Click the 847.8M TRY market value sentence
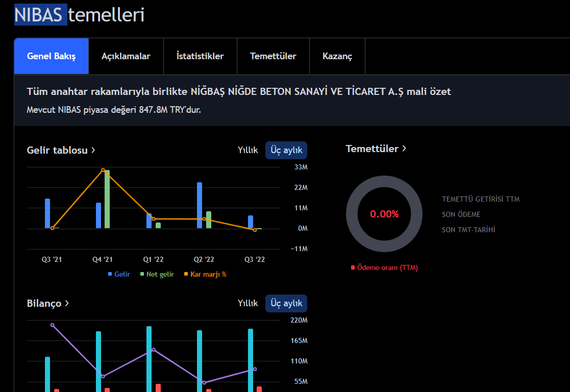 (x=114, y=110)
